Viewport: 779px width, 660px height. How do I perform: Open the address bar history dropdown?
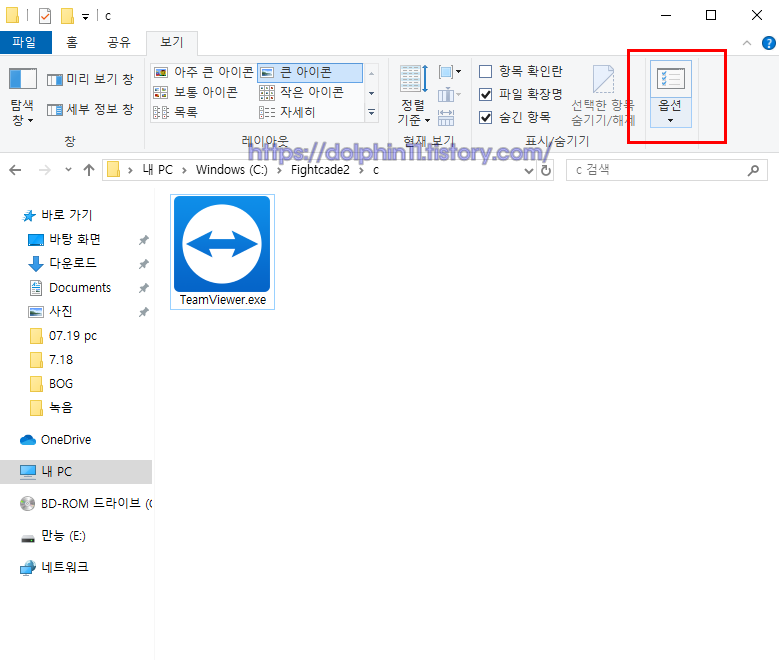click(529, 170)
